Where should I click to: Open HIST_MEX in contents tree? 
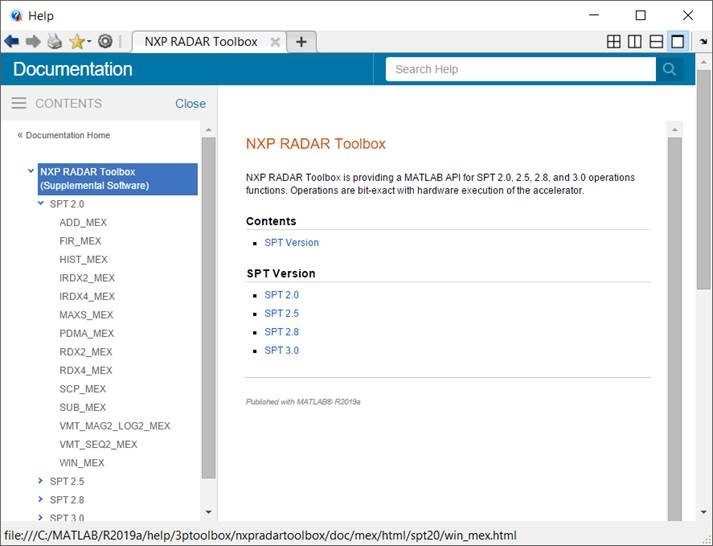coord(83,260)
